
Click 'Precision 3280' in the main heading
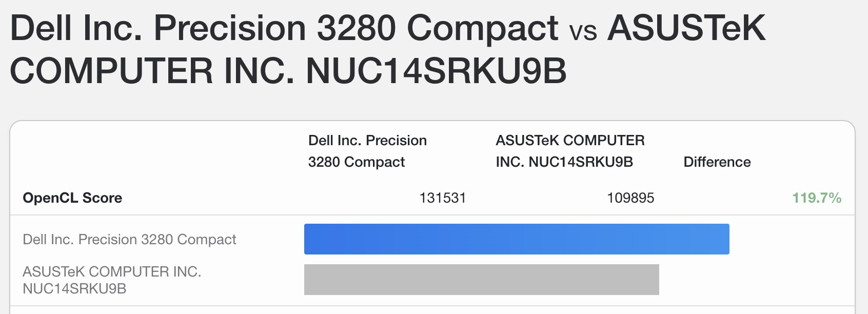pyautogui.click(x=274, y=28)
